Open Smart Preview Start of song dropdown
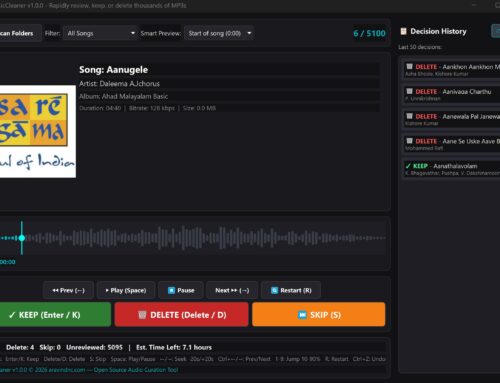The width and height of the screenshot is (500, 383). tap(219, 33)
